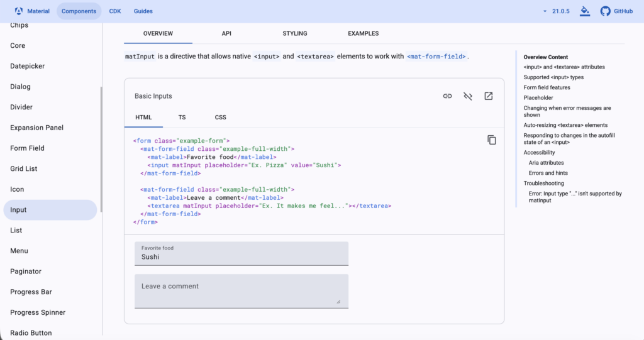The image size is (644, 340).
Task: Click the Angular Material logo icon
Action: click(19, 11)
